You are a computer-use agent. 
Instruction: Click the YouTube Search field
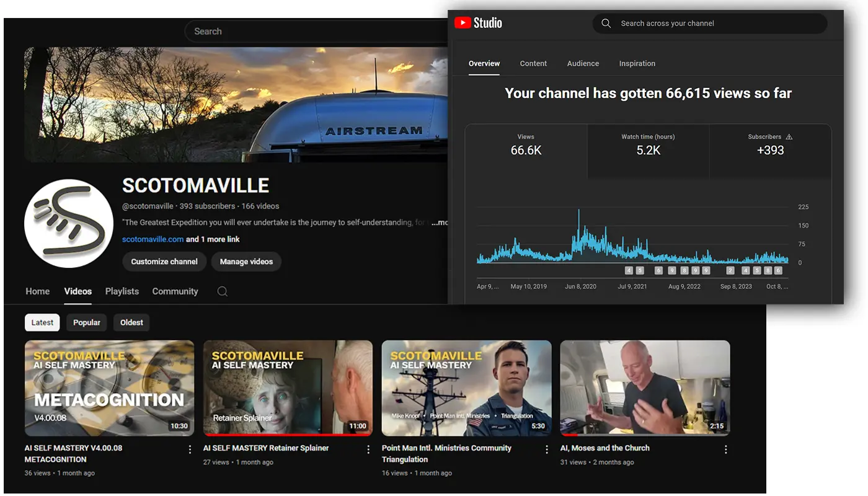pos(316,31)
